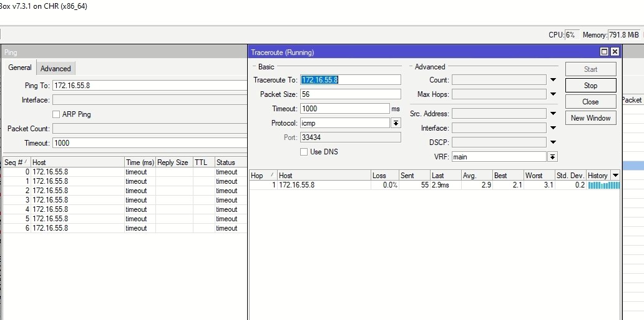Switch to the Advanced tab in Ping

pyautogui.click(x=56, y=69)
